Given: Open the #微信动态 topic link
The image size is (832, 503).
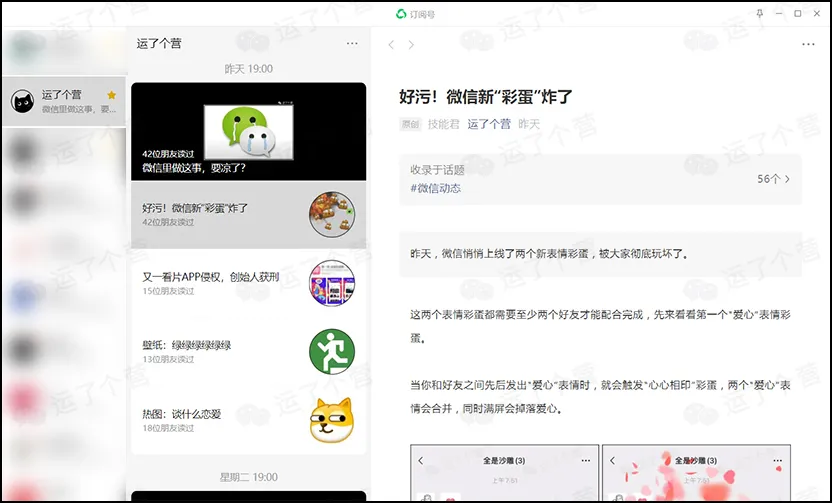Looking at the screenshot, I should pyautogui.click(x=436, y=188).
